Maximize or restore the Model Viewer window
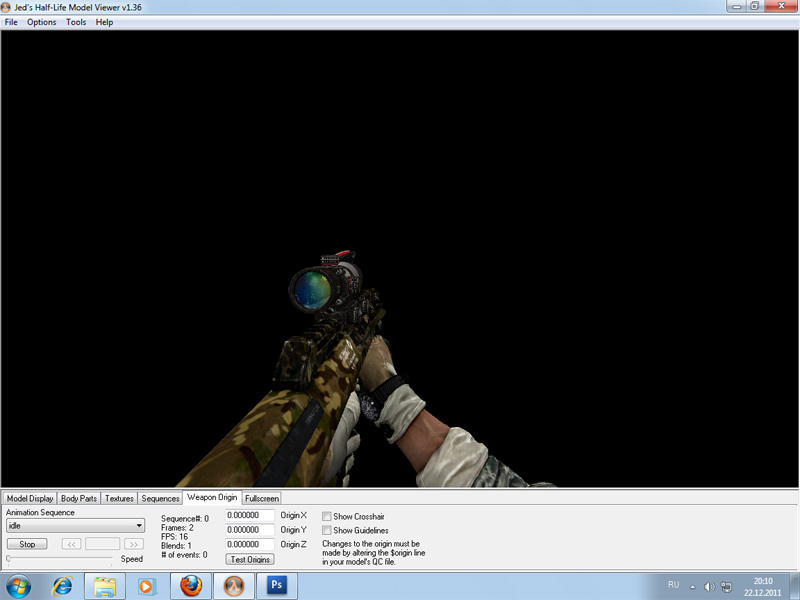Image resolution: width=800 pixels, height=600 pixels. 755,6
